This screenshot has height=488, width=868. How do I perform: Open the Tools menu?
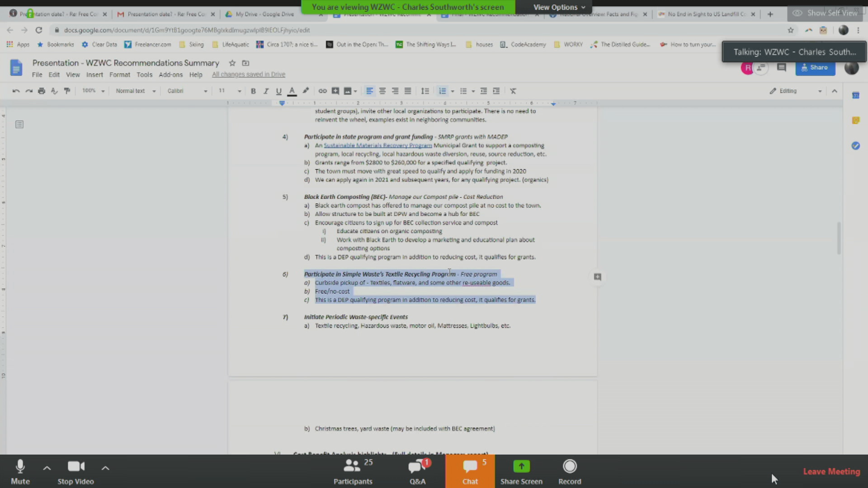tap(144, 75)
